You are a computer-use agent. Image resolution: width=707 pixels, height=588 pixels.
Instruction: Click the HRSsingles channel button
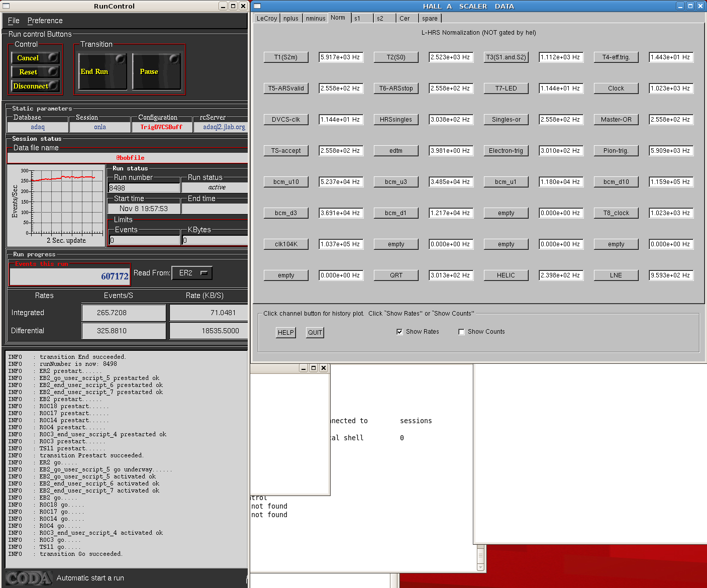coord(396,120)
